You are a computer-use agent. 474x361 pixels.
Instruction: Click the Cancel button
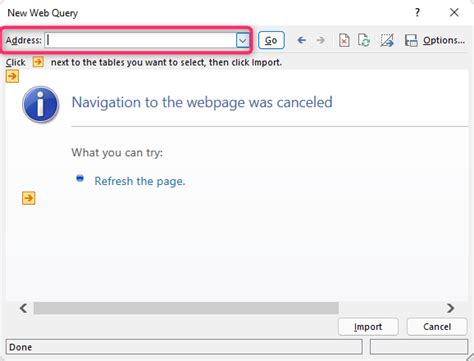click(x=437, y=327)
